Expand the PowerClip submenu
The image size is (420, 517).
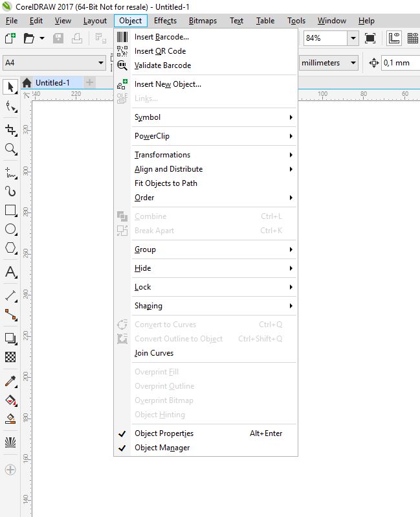pos(206,136)
